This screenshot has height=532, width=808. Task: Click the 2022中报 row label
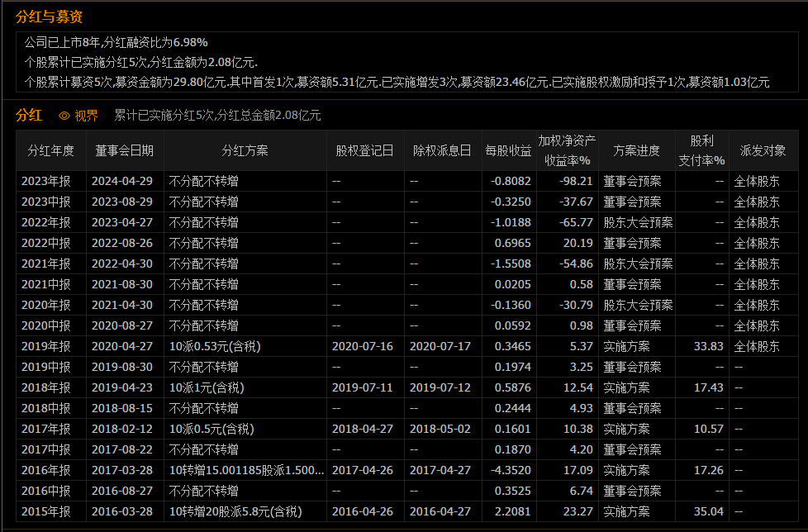46,243
